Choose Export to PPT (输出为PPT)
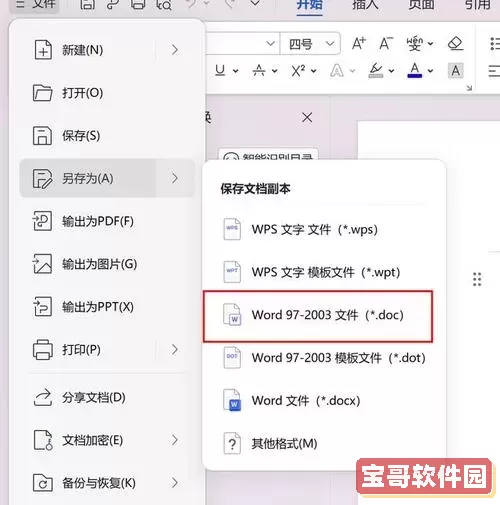This screenshot has width=500, height=505. click(107, 307)
